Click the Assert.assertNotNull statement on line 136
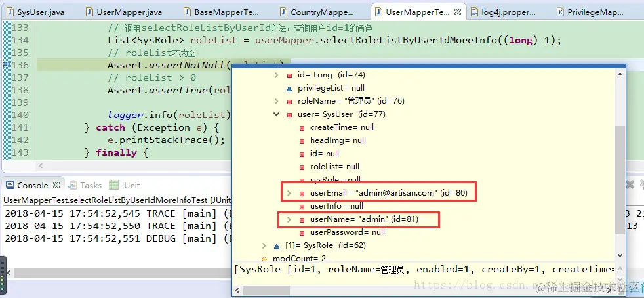Image resolution: width=644 pixels, height=298 pixels. point(169,65)
